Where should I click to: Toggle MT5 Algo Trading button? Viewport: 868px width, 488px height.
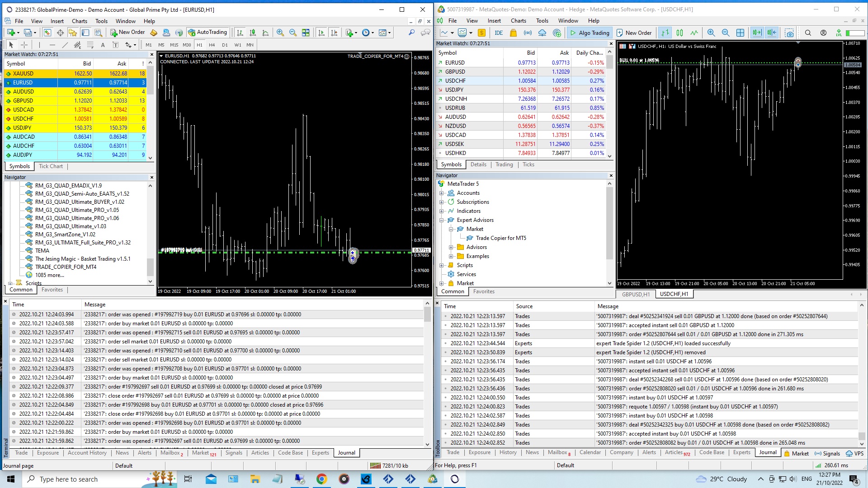[590, 33]
